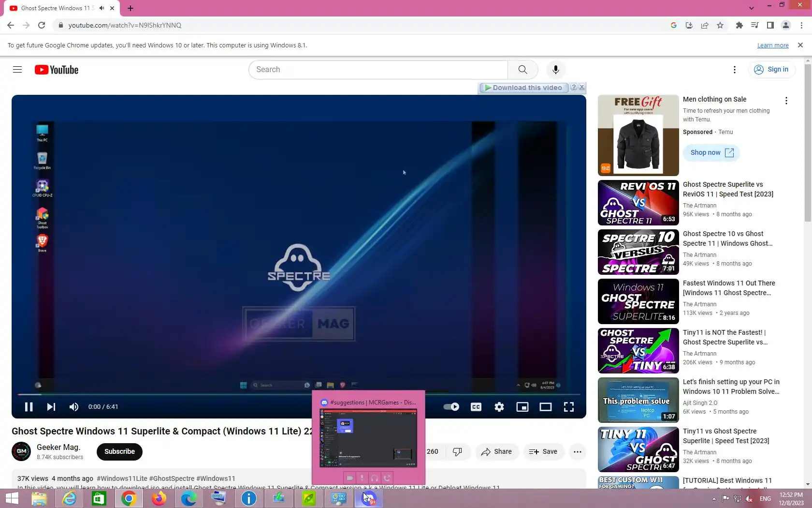Screen dimensions: 812x508
Task: Mute the video player volume
Action: [73, 407]
